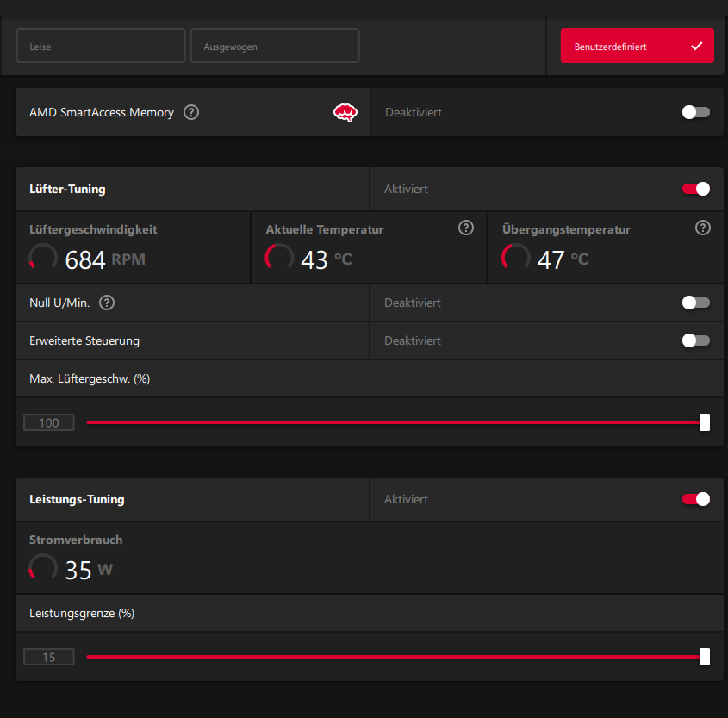
Task: Click the Leistungsgrenze (%) label
Action: pos(82,614)
